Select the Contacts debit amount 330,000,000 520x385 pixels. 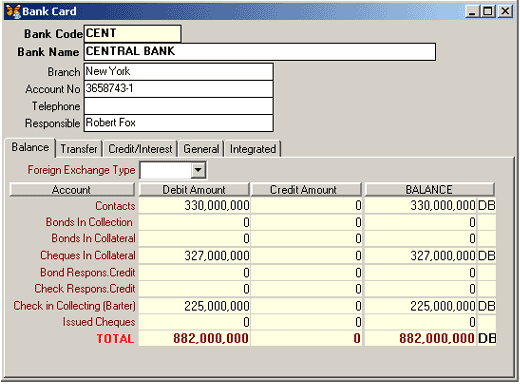194,205
